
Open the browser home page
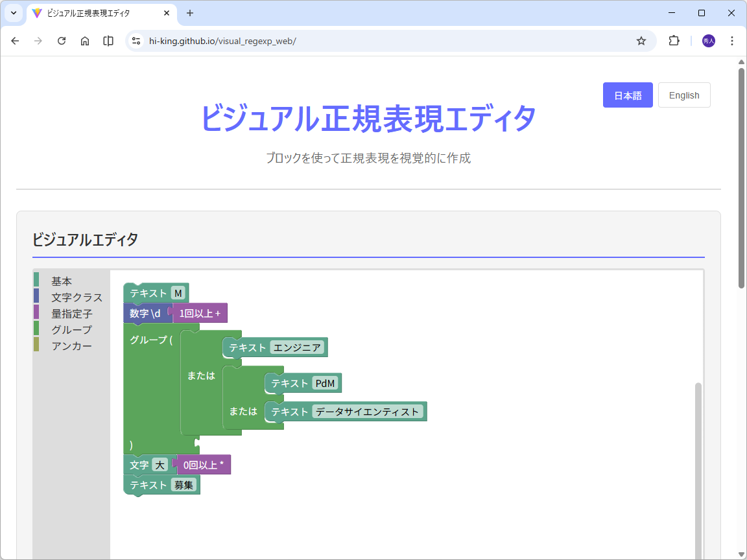pos(85,40)
